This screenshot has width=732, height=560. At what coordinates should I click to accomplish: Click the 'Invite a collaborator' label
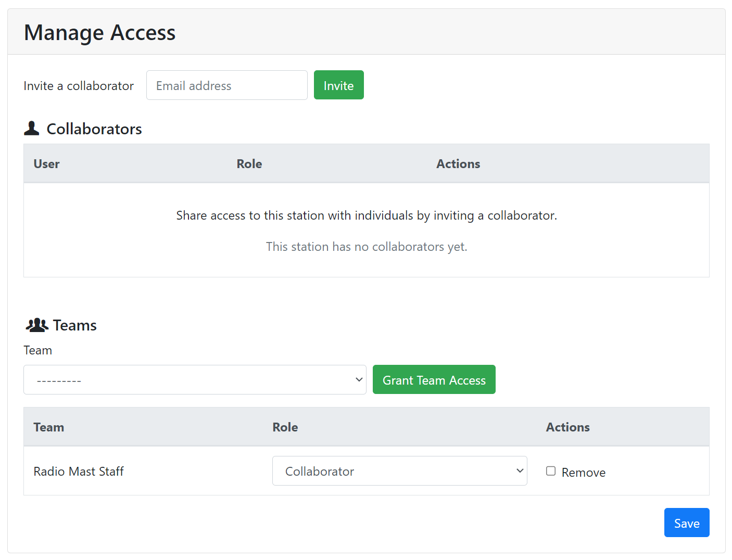pos(79,86)
